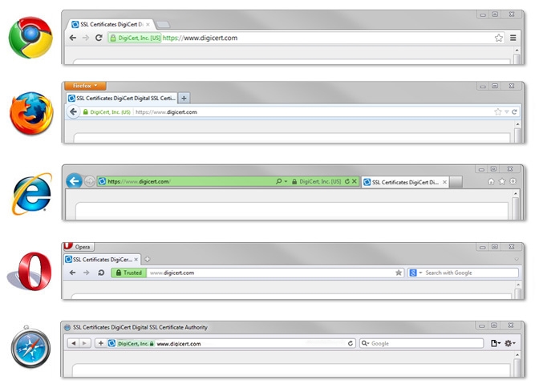Click Opera's bookmark star in address bar

pyautogui.click(x=399, y=273)
